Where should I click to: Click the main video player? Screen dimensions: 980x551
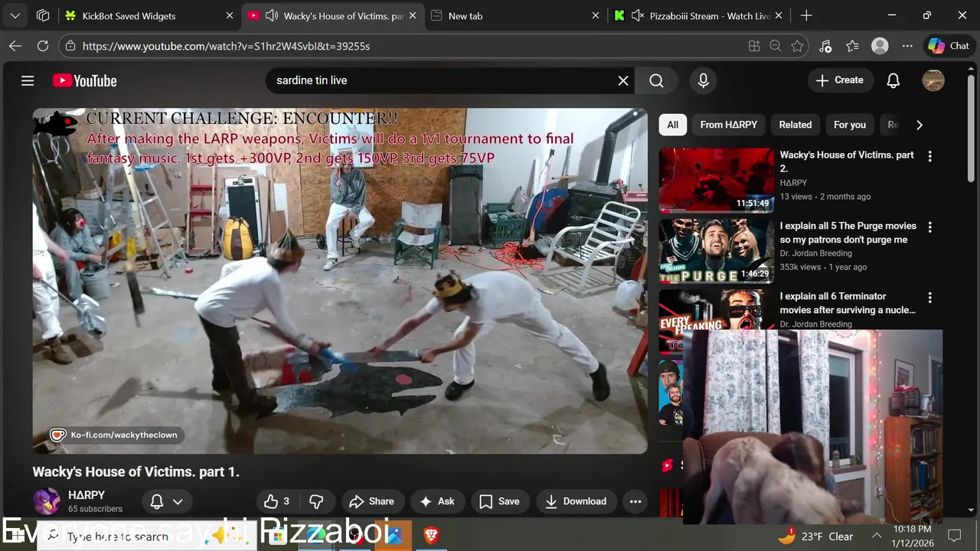pyautogui.click(x=340, y=281)
